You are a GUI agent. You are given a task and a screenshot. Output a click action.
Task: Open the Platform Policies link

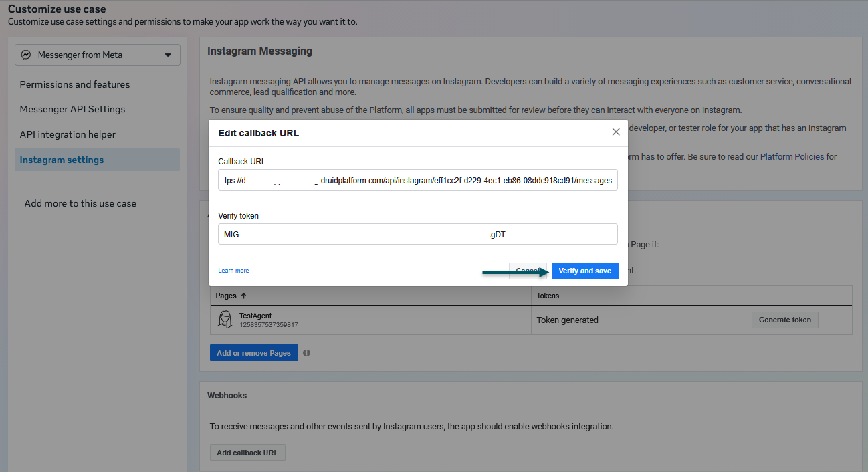click(792, 157)
